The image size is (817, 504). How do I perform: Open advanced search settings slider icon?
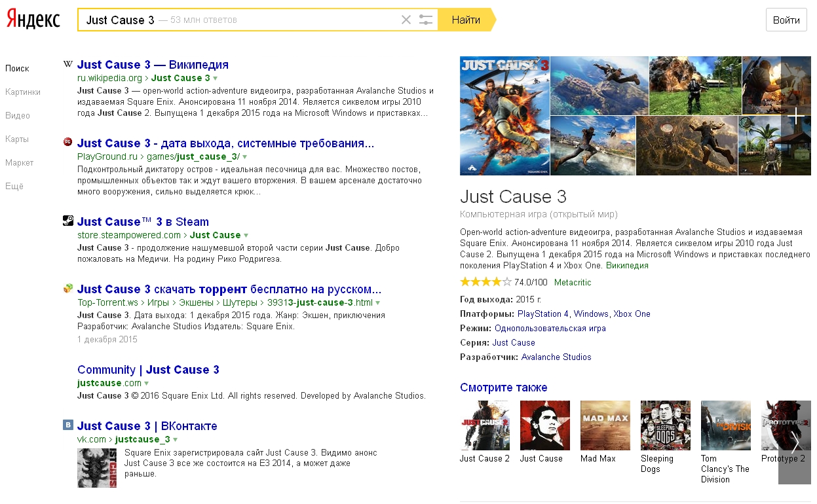[426, 20]
